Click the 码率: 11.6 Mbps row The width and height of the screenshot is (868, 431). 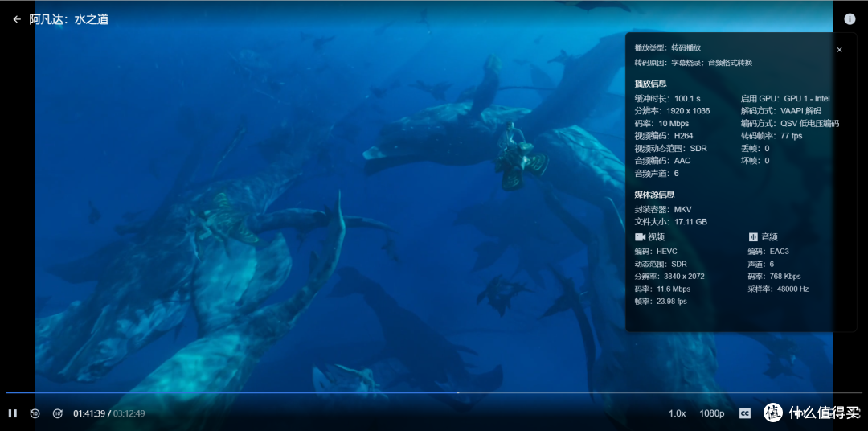662,289
